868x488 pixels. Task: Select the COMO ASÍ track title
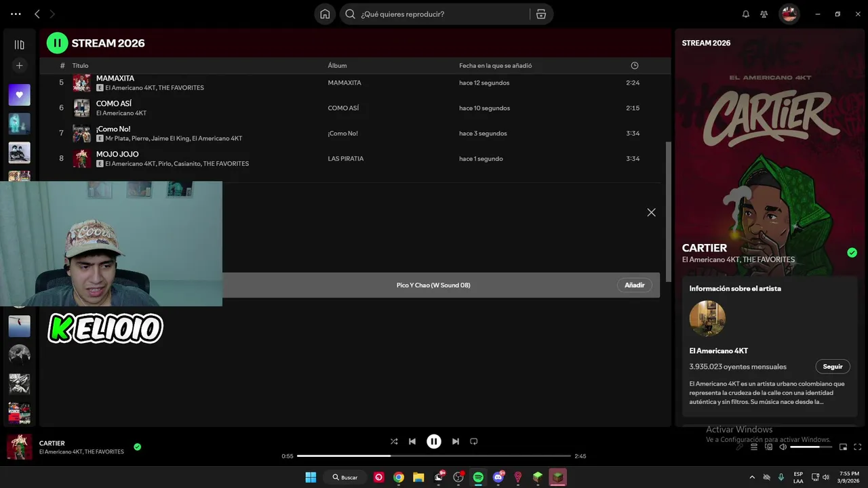coord(114,104)
